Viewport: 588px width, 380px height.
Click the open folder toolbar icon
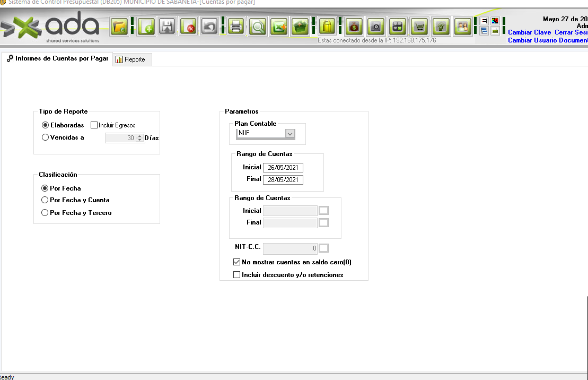[x=120, y=26]
